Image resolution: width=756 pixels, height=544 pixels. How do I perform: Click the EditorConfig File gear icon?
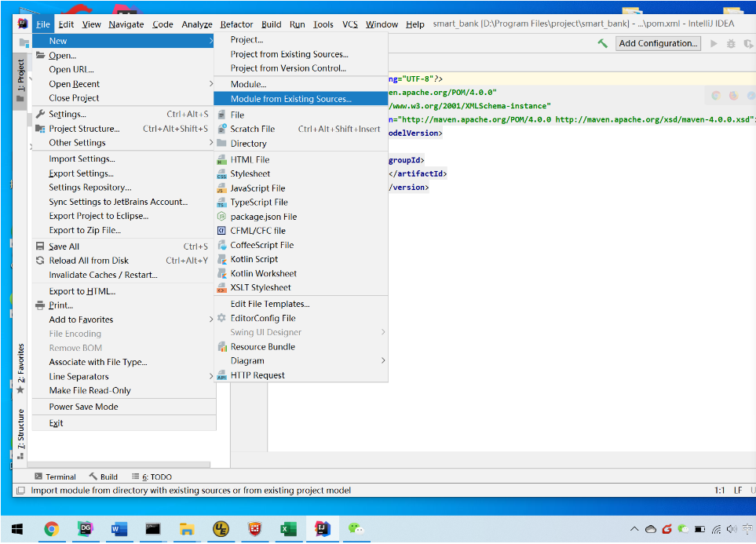[x=222, y=318]
